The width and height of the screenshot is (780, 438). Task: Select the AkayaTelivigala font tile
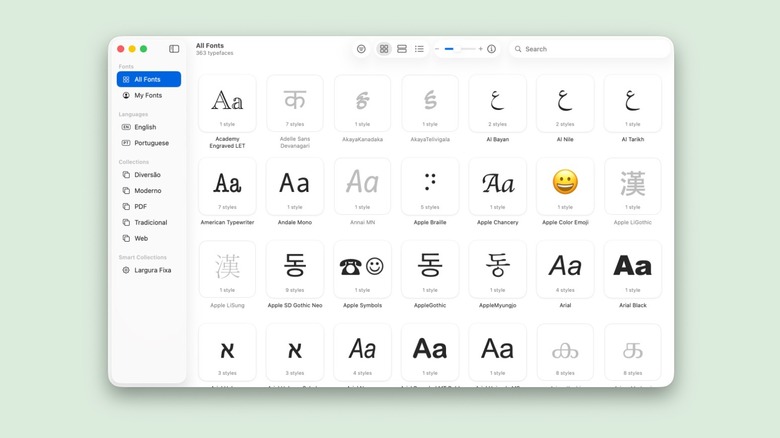click(x=430, y=104)
